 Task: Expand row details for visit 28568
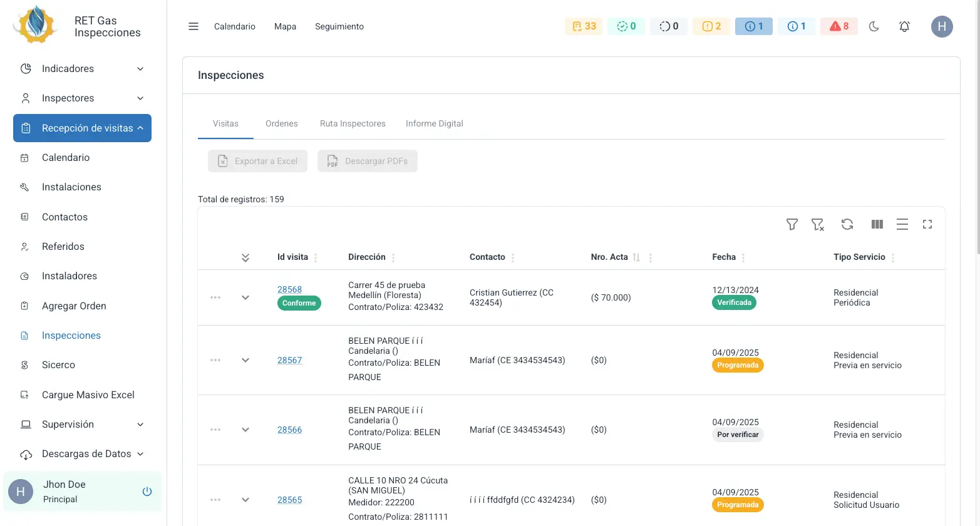245,297
